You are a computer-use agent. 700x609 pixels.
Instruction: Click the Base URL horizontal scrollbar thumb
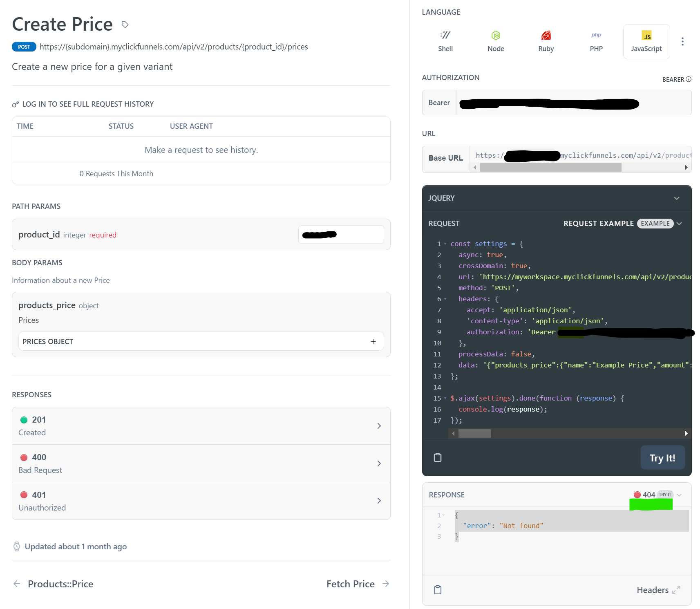(x=550, y=167)
